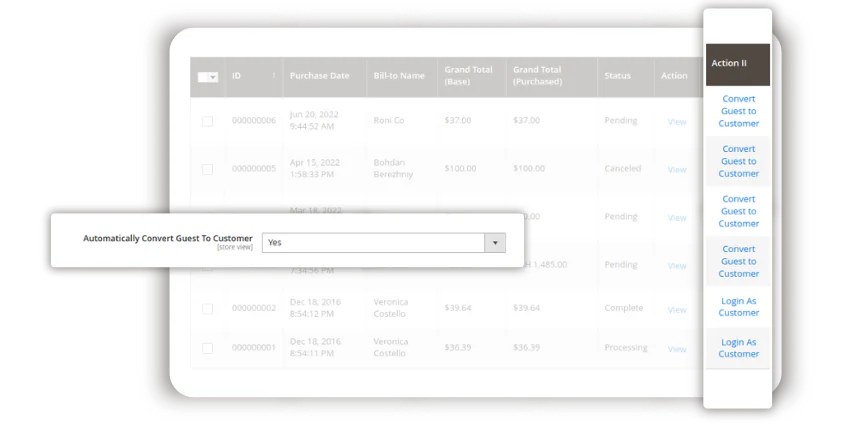Click the Action column header
The width and height of the screenshot is (853, 425).
[x=674, y=76]
